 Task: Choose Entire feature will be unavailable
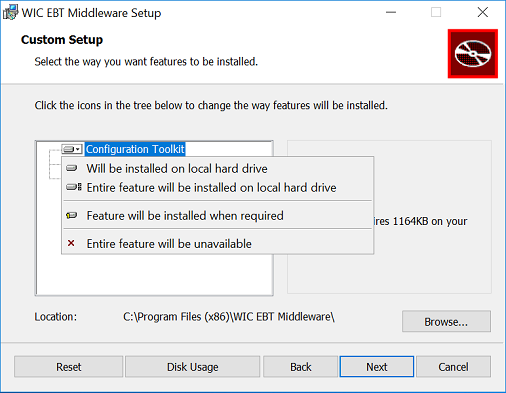coord(218,243)
